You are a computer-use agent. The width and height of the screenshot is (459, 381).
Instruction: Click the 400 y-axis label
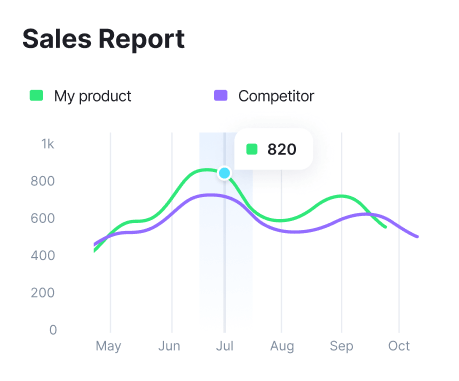point(43,256)
